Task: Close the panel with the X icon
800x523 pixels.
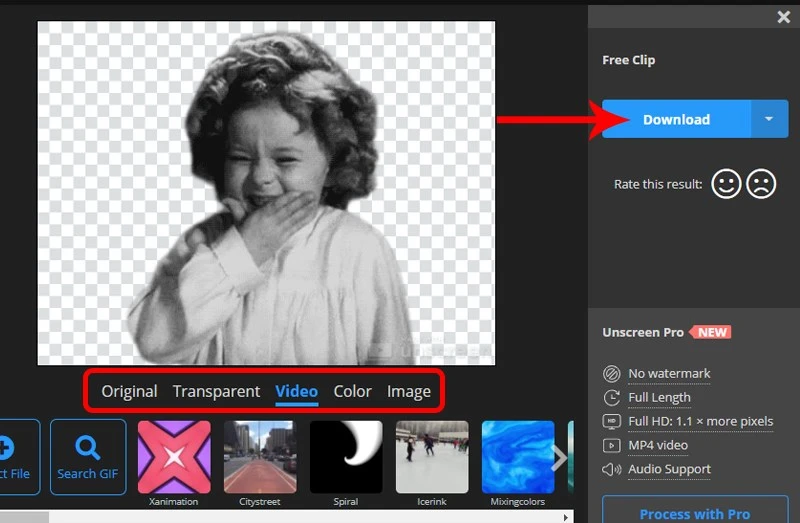Action: [x=784, y=17]
